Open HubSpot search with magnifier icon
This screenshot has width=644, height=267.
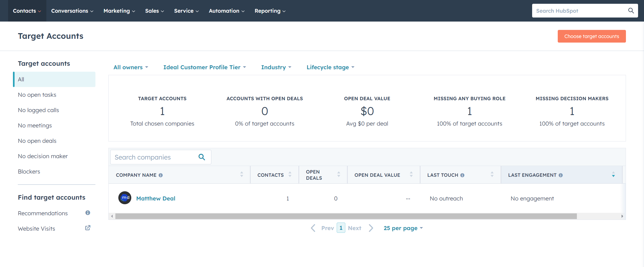[631, 11]
